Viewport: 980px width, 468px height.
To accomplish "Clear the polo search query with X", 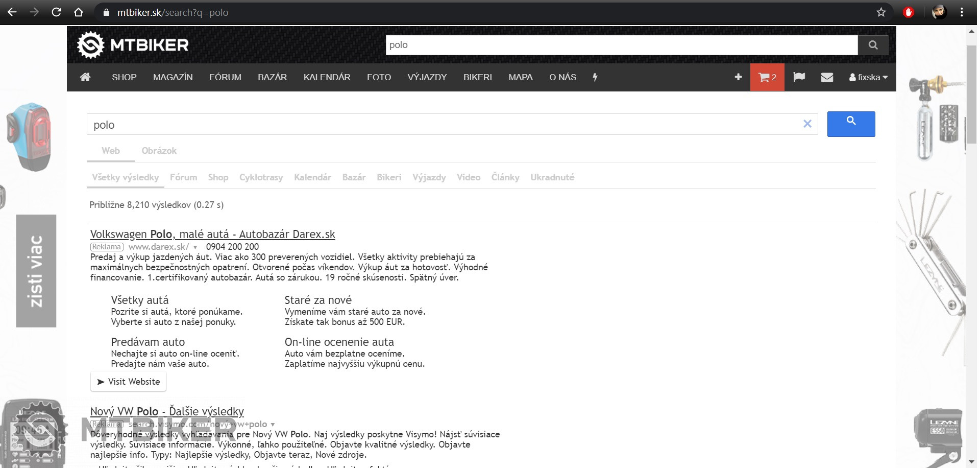I will click(807, 124).
